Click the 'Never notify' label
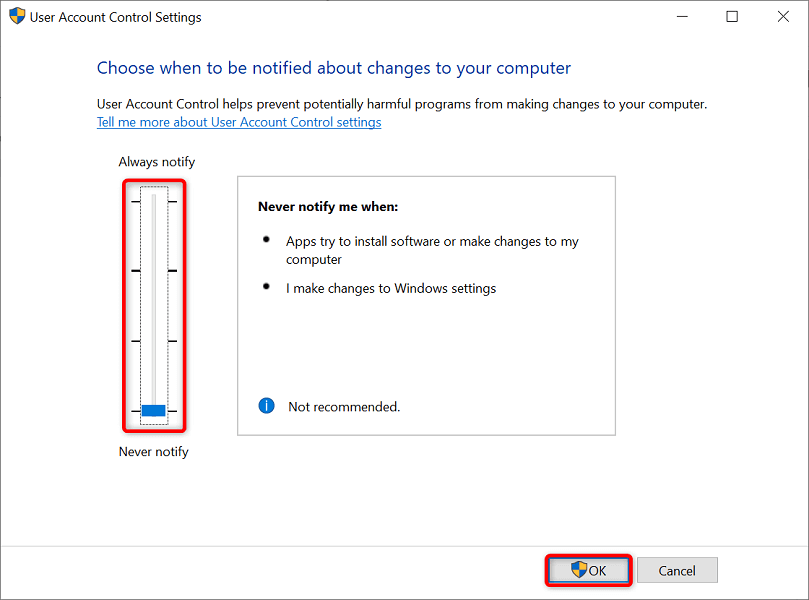809x600 pixels. pyautogui.click(x=154, y=452)
